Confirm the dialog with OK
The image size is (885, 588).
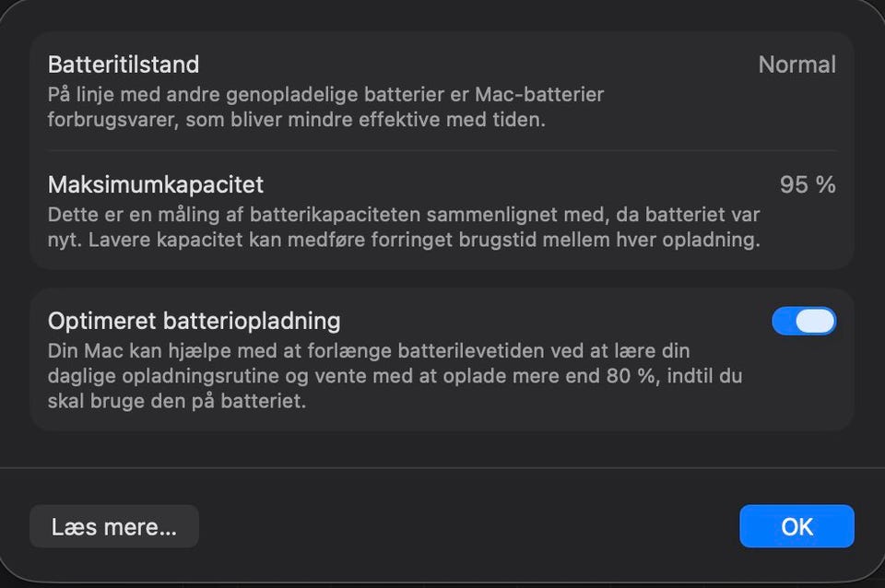[796, 526]
